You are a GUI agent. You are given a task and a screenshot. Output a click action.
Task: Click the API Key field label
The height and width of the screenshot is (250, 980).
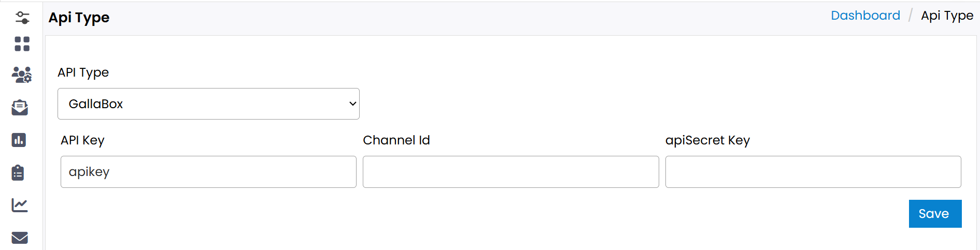[82, 140]
